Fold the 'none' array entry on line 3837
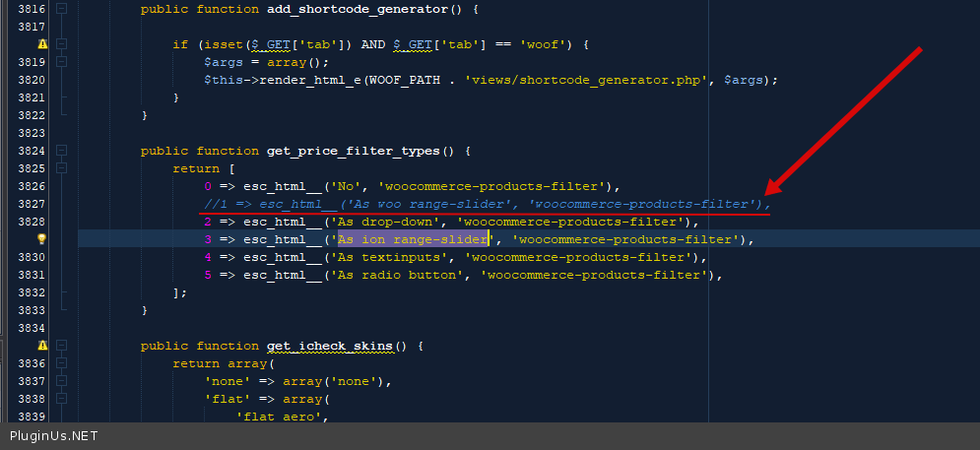This screenshot has width=980, height=450. point(62,381)
